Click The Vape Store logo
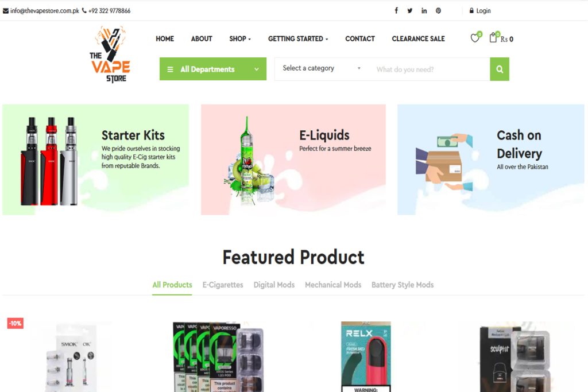Viewport: 588px width, 392px height. point(110,55)
